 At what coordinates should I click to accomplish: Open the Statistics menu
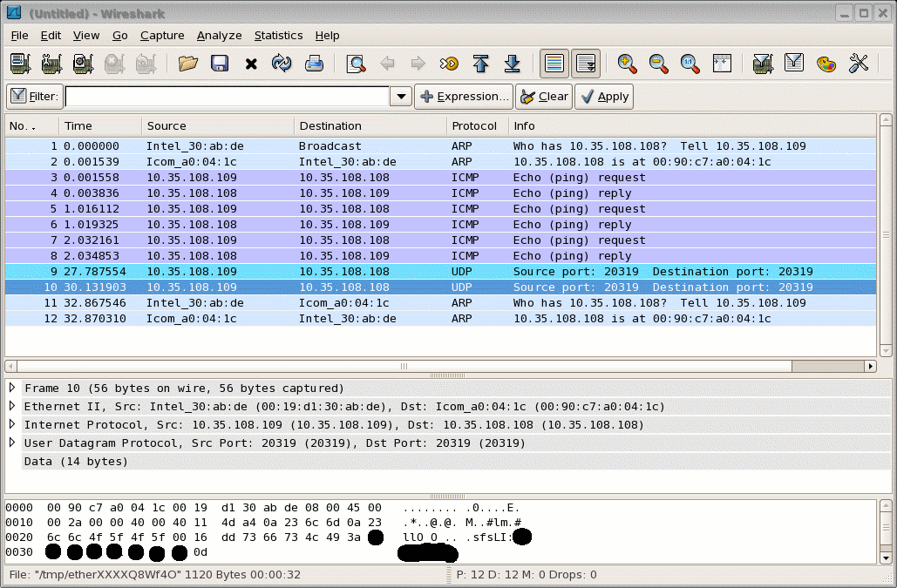pos(278,36)
